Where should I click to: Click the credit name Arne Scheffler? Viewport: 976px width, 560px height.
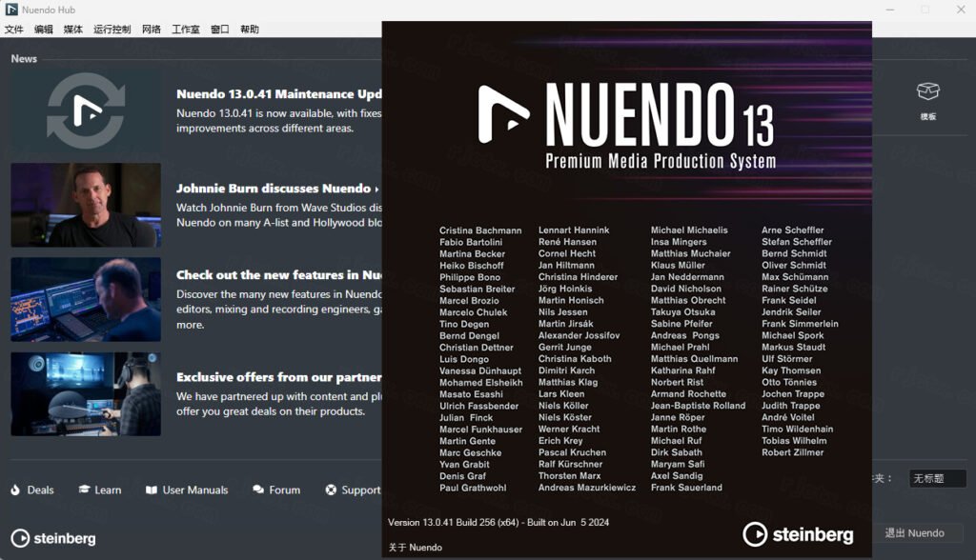[x=792, y=230]
